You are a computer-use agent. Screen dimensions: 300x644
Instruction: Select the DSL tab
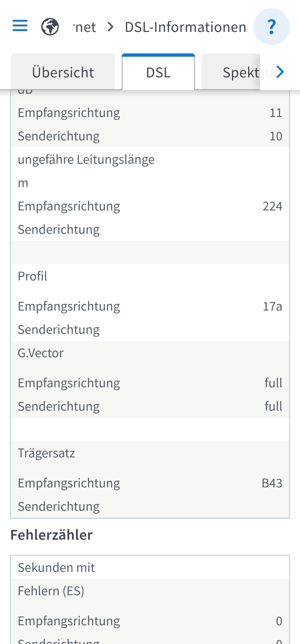158,72
